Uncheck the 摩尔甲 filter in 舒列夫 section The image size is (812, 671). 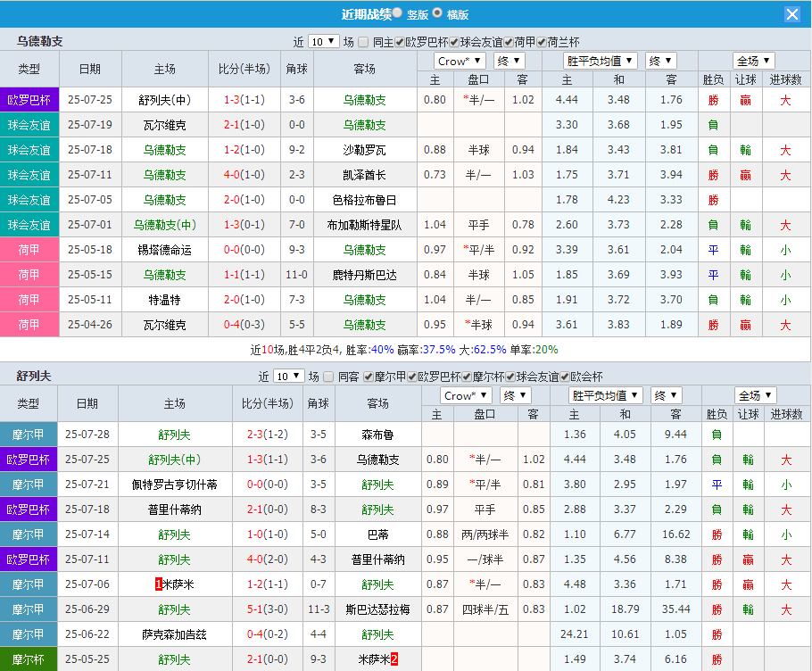[368, 376]
